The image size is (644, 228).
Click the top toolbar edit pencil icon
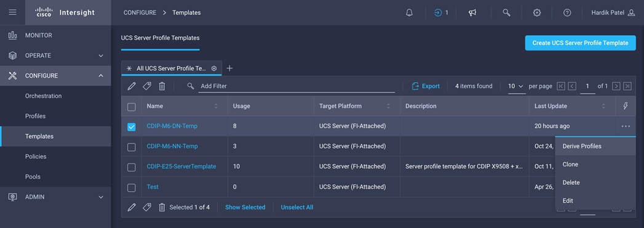tap(132, 86)
